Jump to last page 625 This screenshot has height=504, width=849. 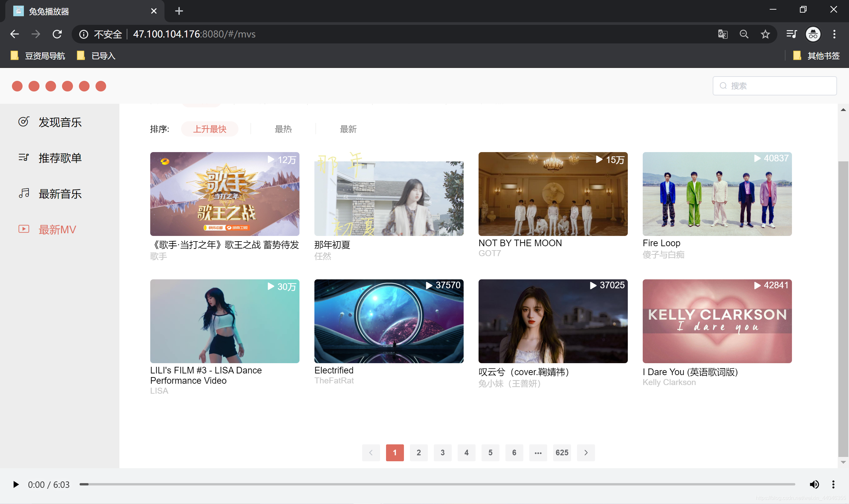[x=562, y=452]
